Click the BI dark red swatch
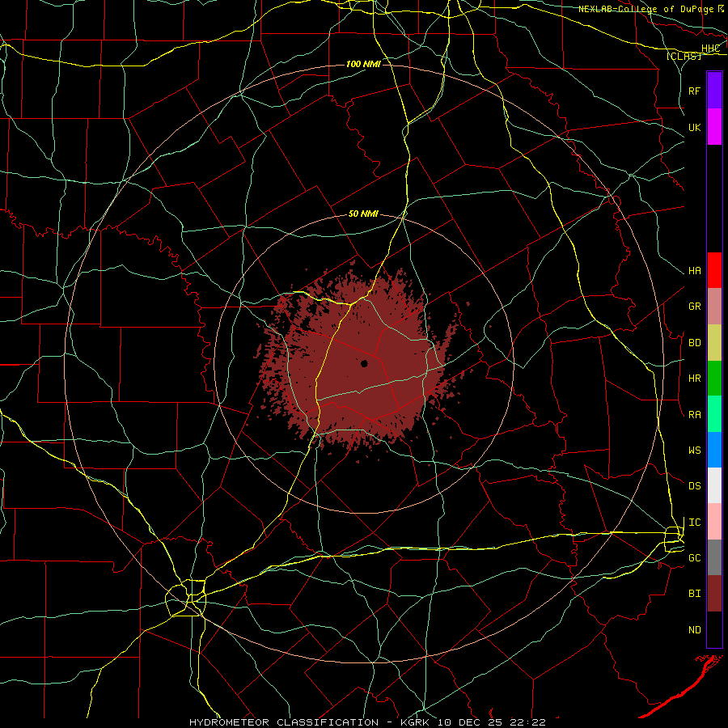Viewport: 728px width, 728px height. (x=714, y=594)
